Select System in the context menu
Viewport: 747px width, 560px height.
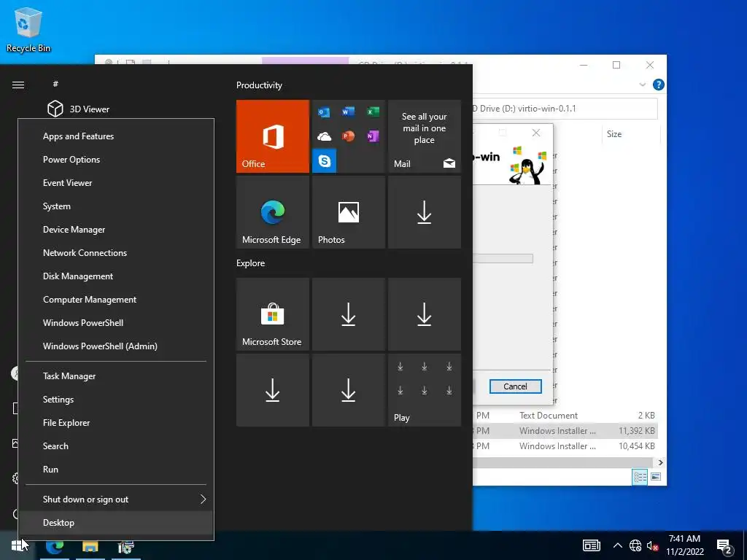point(116,206)
